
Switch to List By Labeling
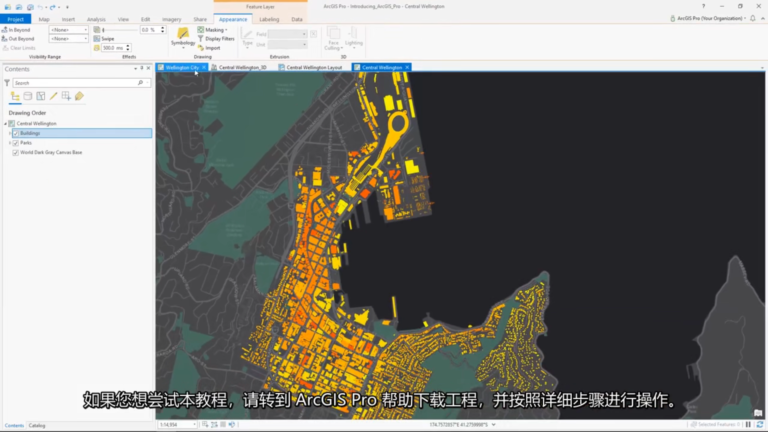click(x=79, y=96)
